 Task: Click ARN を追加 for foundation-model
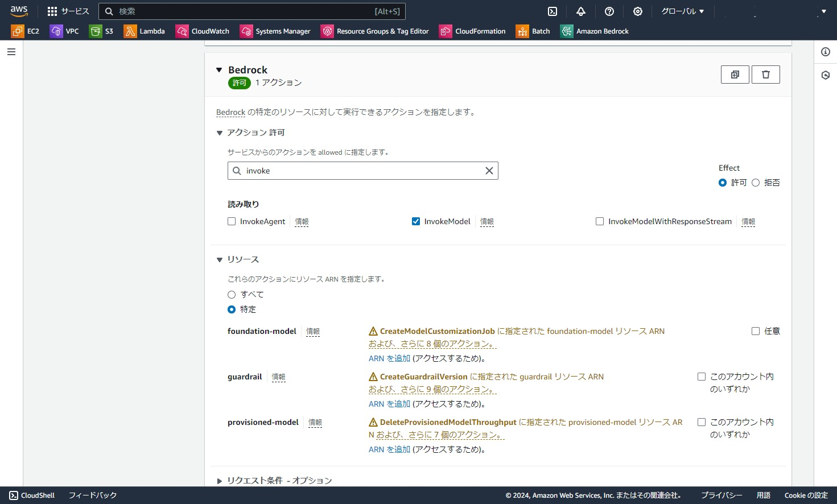pos(389,358)
